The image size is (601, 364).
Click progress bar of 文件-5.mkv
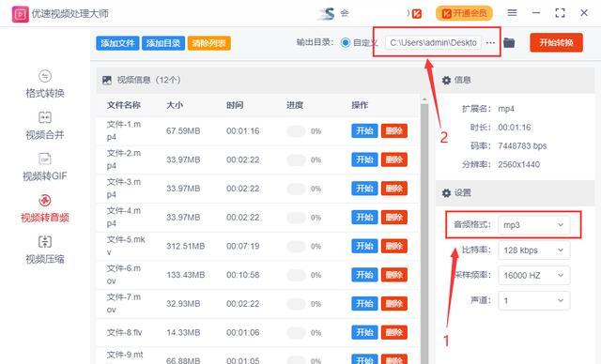pos(297,246)
